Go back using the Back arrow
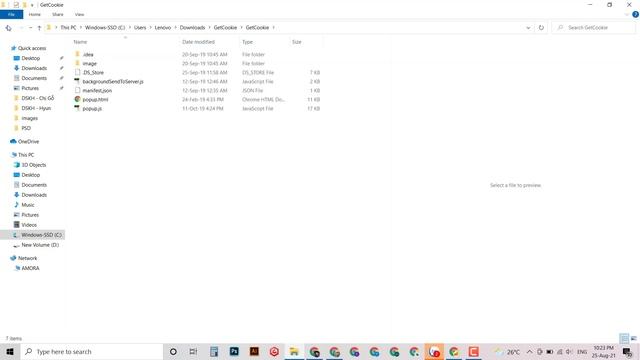 [x=9, y=28]
